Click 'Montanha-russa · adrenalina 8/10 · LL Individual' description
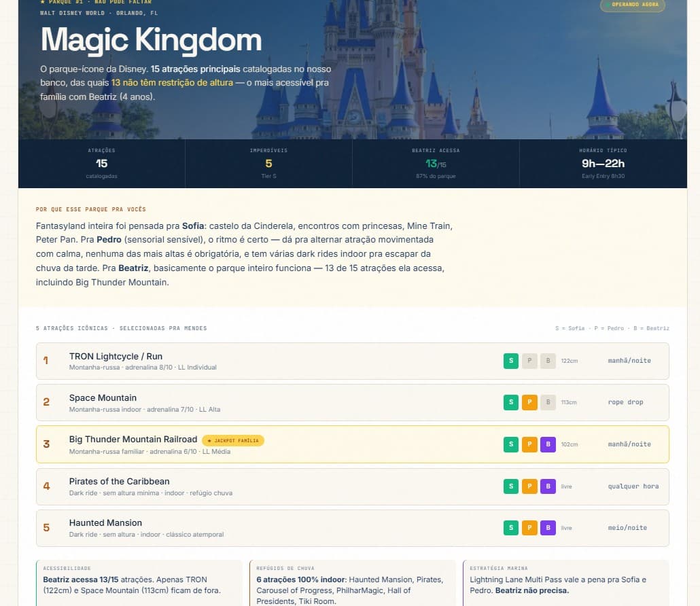Screen dimensions: 700x606 pyautogui.click(x=143, y=368)
